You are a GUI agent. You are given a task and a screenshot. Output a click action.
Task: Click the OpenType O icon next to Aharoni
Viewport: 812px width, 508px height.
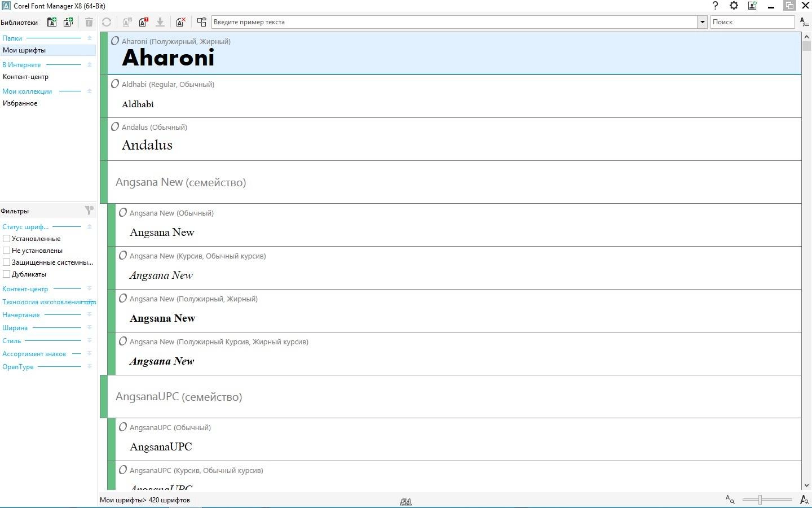[115, 41]
